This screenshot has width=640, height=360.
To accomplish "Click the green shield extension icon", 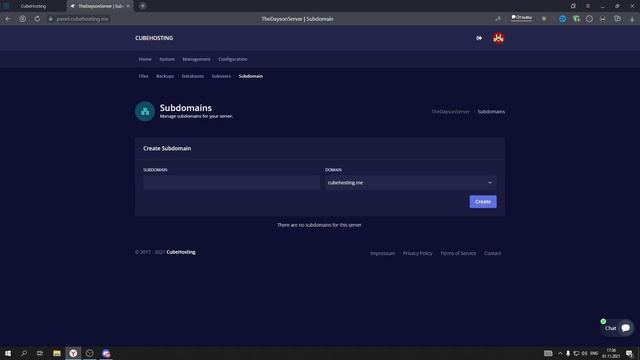I will click(x=576, y=19).
